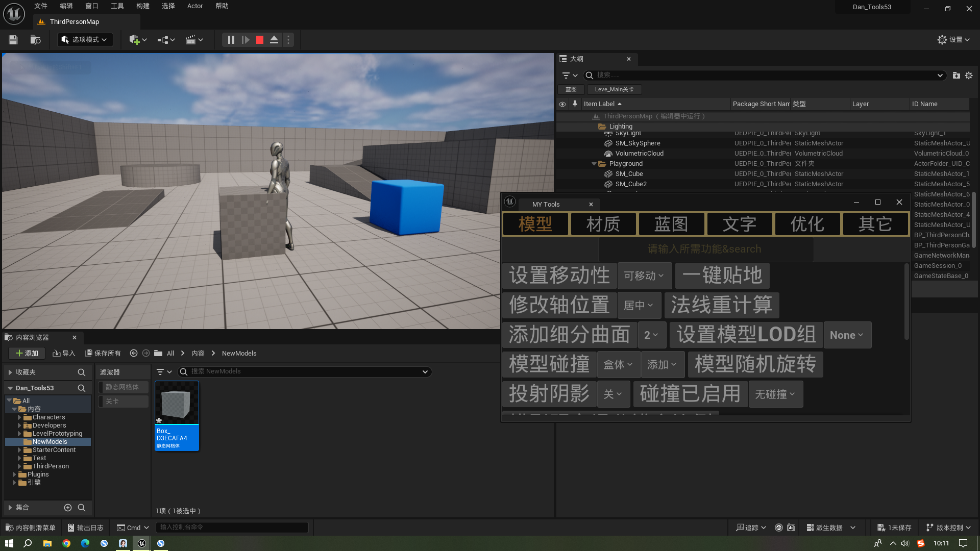This screenshot has width=980, height=551.
Task: Open the Settings gear menu
Action: [953, 40]
